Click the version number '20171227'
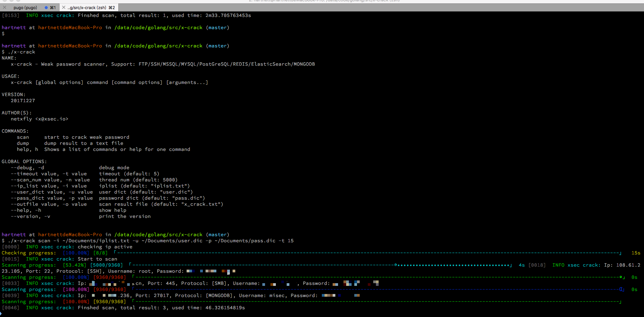Viewport: 644px width, 317px height. point(23,101)
